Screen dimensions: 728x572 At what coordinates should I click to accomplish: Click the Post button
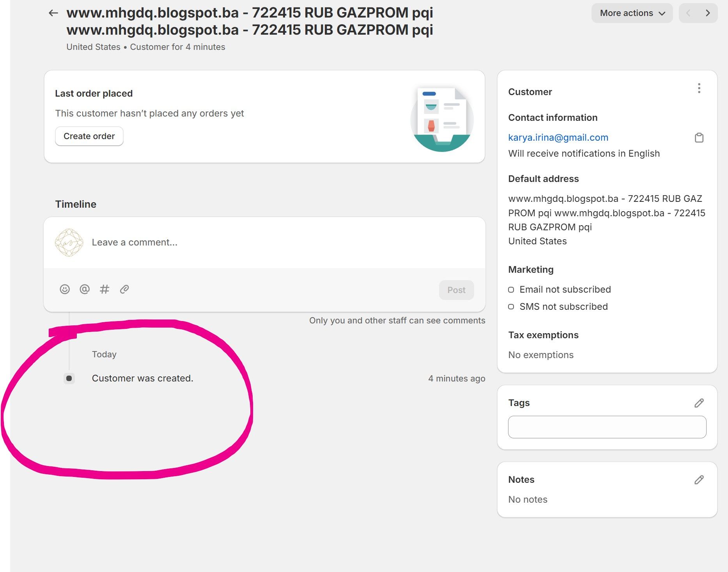click(x=456, y=290)
